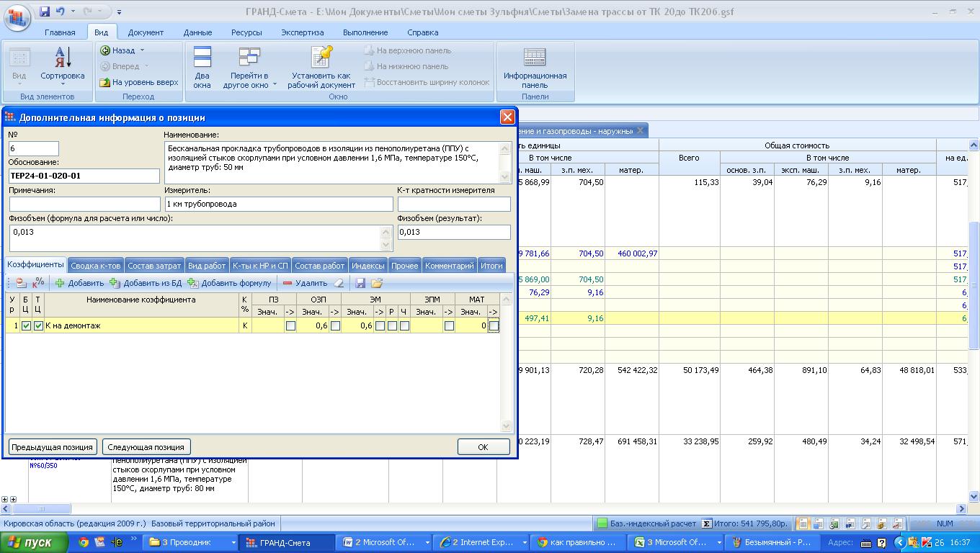This screenshot has height=553, width=980.
Task: Expand the Сортировка dropdown
Action: click(x=62, y=84)
